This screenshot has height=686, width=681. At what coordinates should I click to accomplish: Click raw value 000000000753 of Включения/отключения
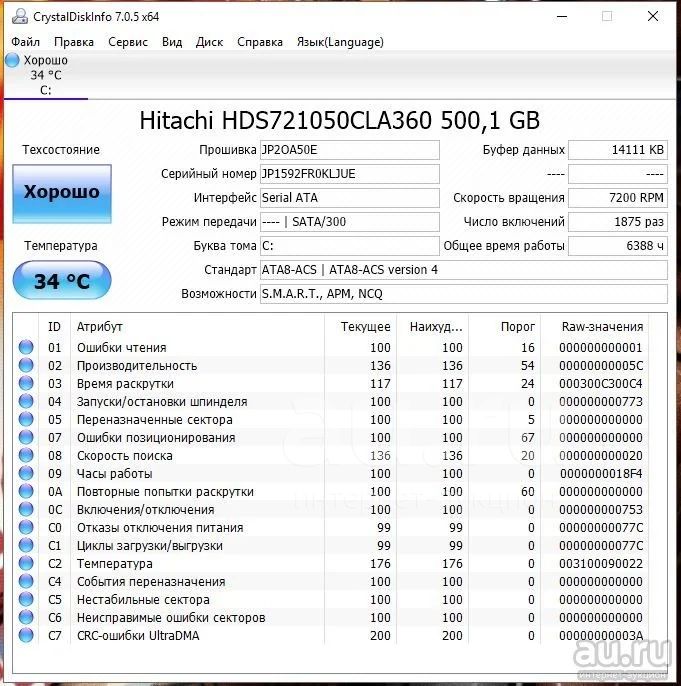pos(601,509)
